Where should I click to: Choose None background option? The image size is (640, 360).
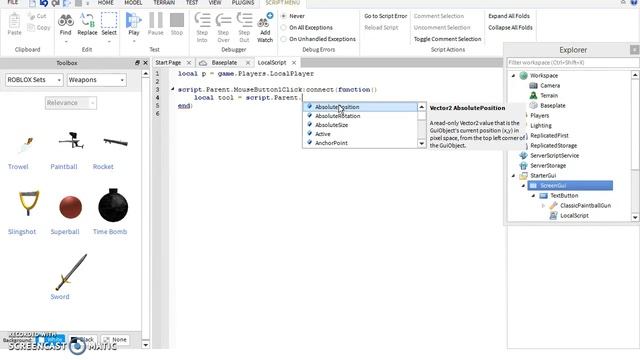click(x=115, y=340)
